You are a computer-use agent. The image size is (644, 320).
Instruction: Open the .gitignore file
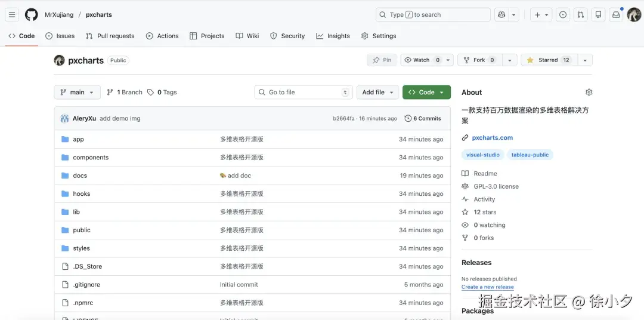[86, 285]
